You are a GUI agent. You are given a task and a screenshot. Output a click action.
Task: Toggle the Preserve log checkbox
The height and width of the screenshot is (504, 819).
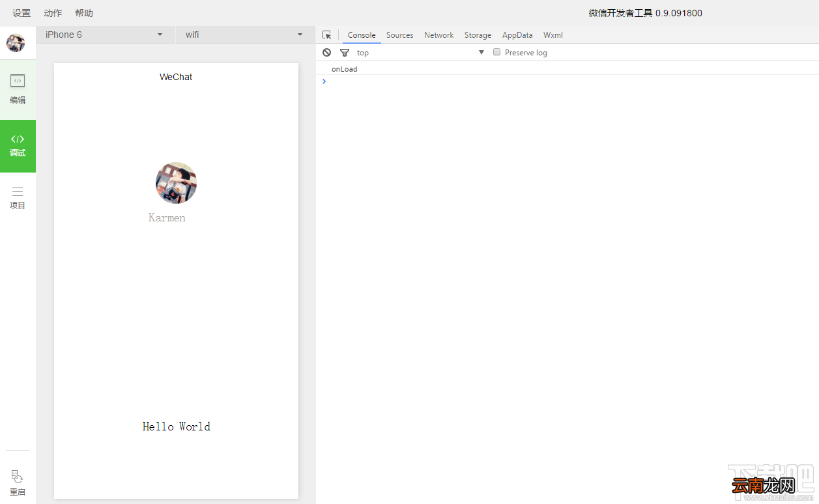pyautogui.click(x=496, y=52)
